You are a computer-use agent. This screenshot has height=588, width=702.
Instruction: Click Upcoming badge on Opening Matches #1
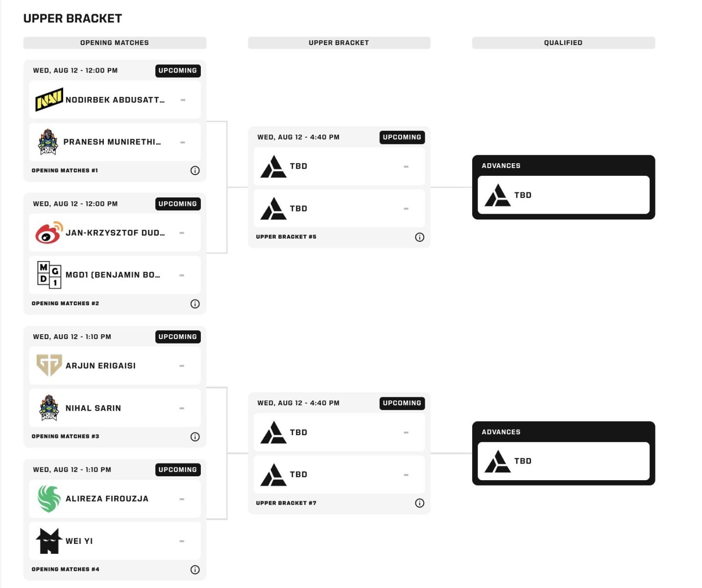coord(178,71)
